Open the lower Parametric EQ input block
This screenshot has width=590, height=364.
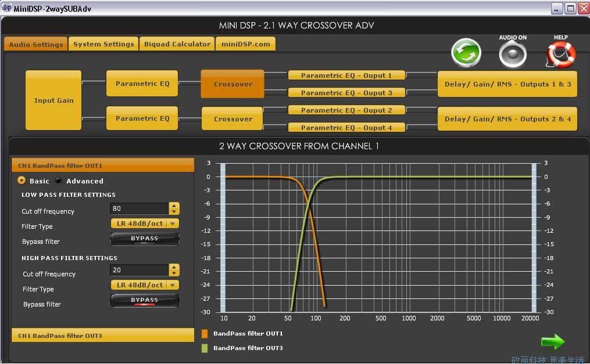(142, 118)
